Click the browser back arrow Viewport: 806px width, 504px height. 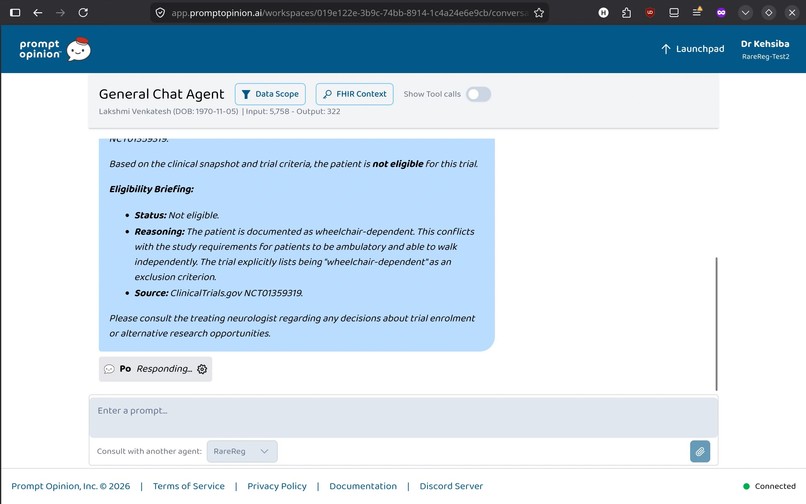pyautogui.click(x=38, y=13)
